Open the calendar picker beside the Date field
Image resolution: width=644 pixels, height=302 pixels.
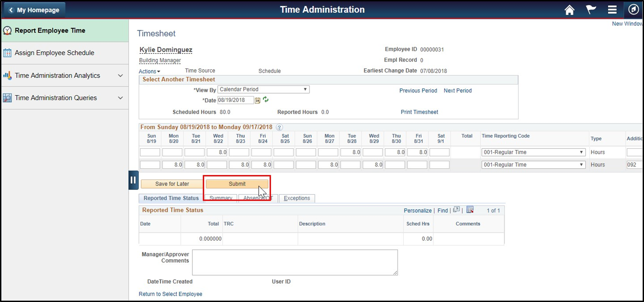point(257,100)
